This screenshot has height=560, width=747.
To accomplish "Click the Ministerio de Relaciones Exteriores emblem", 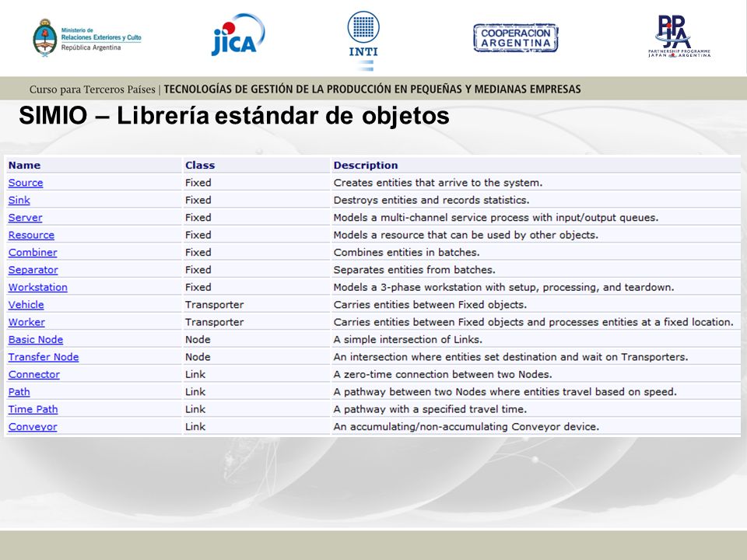I will [45, 37].
